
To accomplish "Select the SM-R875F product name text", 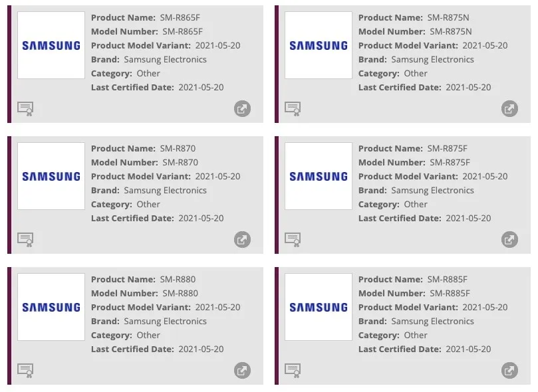I will click(448, 148).
